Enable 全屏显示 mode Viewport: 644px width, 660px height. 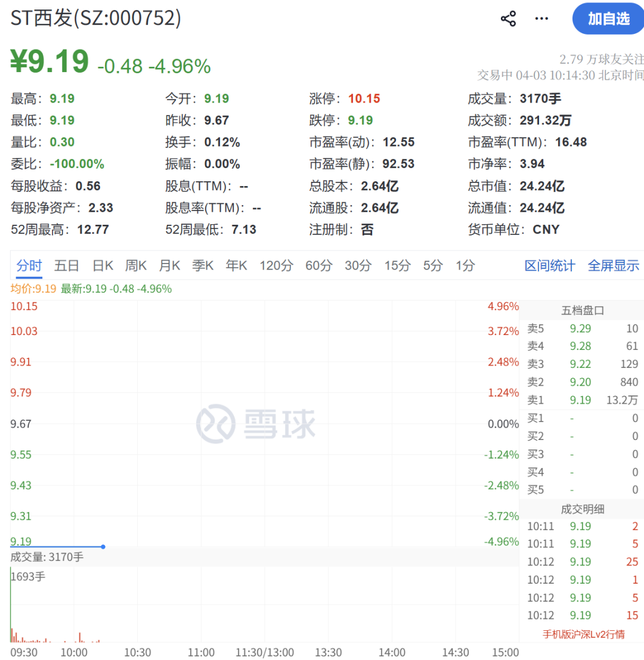(614, 265)
